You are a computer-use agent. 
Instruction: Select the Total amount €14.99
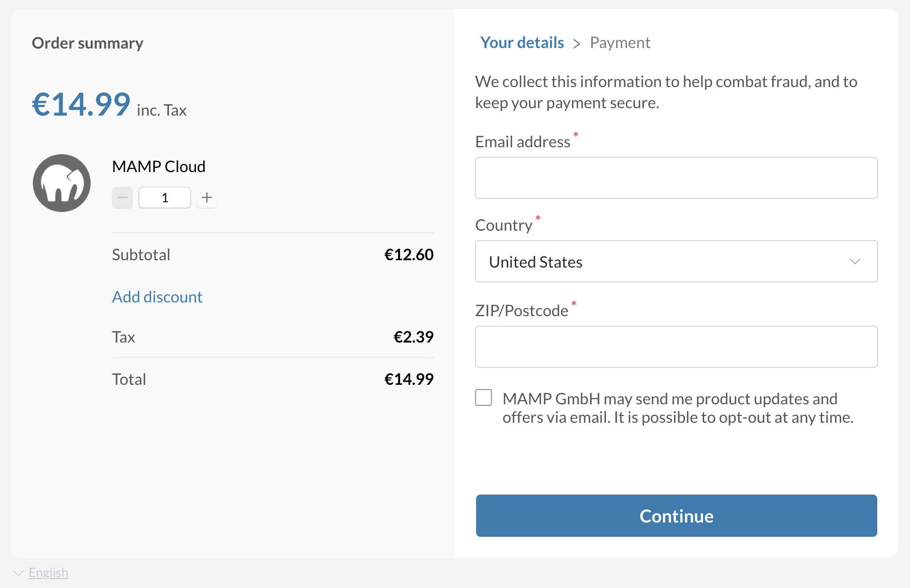(409, 378)
